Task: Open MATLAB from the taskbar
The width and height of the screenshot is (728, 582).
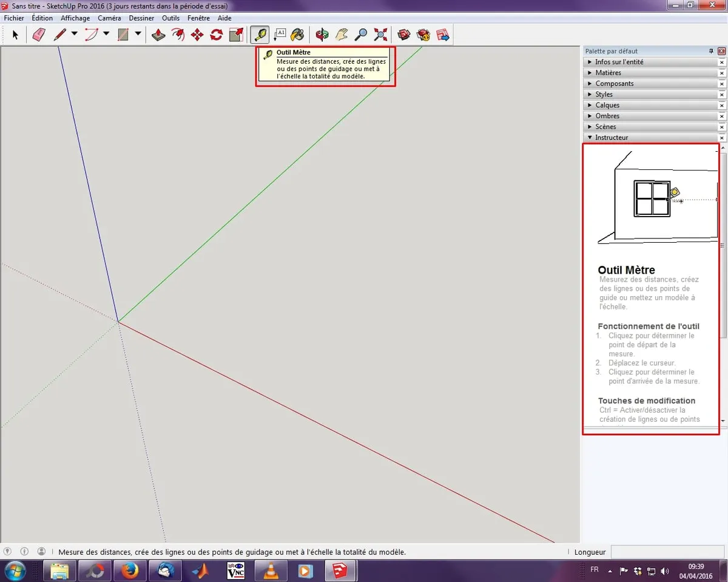Action: click(x=200, y=571)
